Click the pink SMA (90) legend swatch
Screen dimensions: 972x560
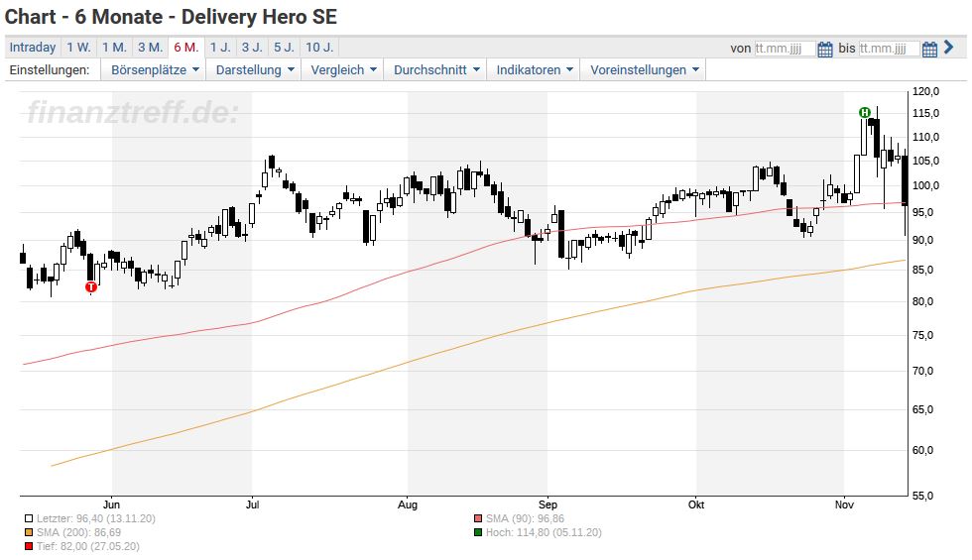coord(478,519)
